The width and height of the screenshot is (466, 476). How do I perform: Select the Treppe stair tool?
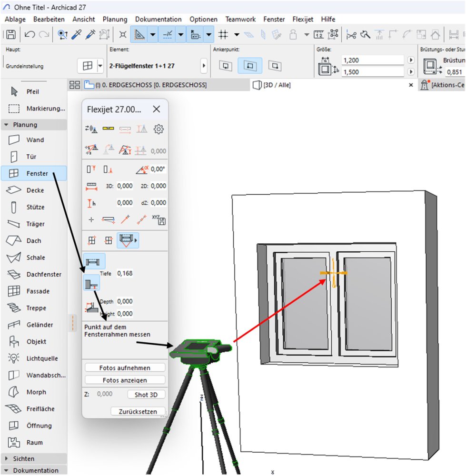click(33, 308)
